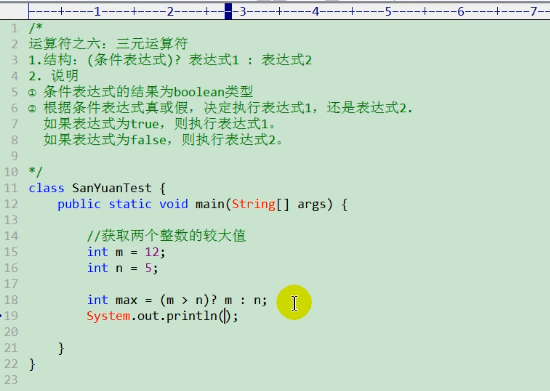Click line number 23 in the gutter
Screen dimensions: 550x391
click(x=11, y=380)
